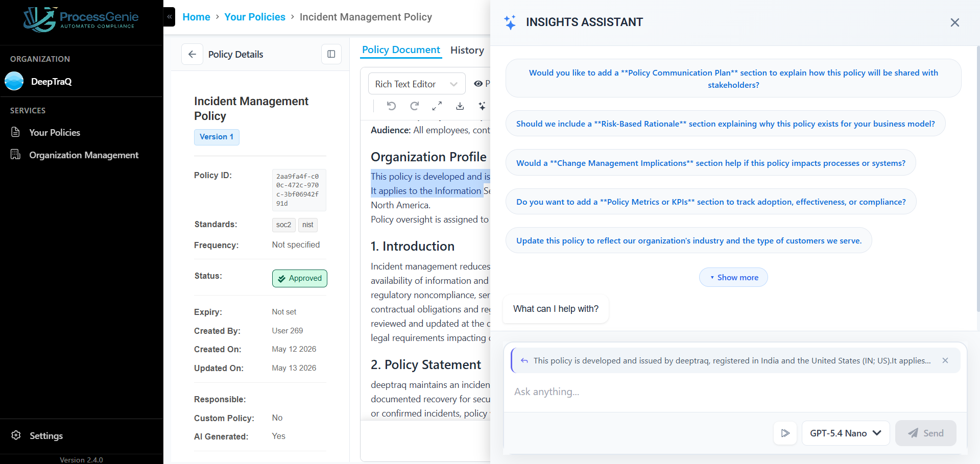Send the chat message
980x464 pixels.
click(x=926, y=433)
